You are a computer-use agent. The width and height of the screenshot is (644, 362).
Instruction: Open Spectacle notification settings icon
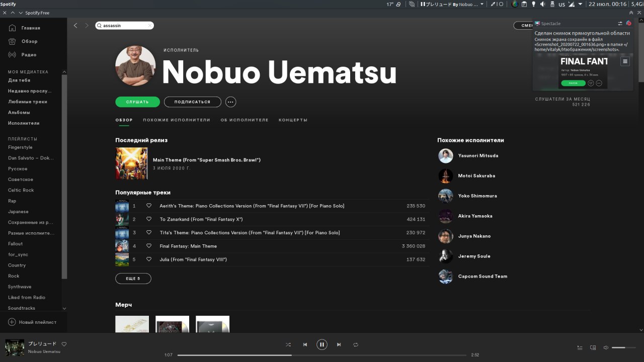(620, 23)
